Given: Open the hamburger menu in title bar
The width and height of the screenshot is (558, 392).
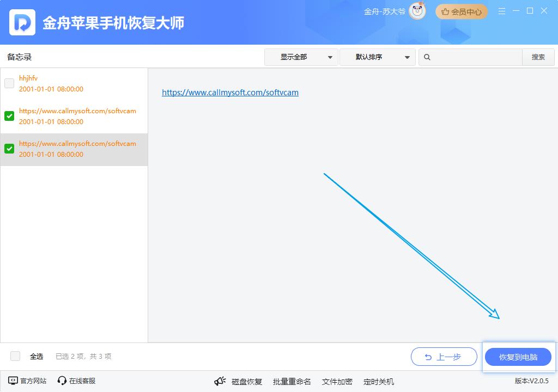Looking at the screenshot, I should pos(502,11).
